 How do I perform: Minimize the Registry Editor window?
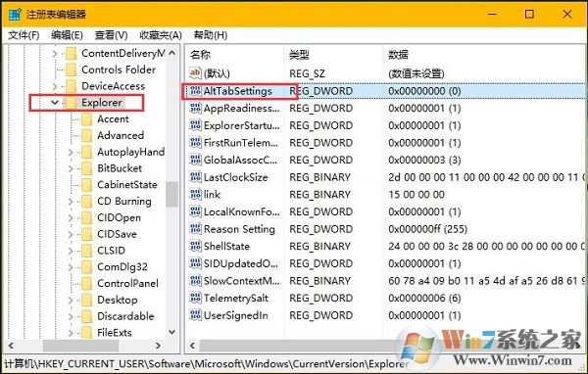pos(492,15)
